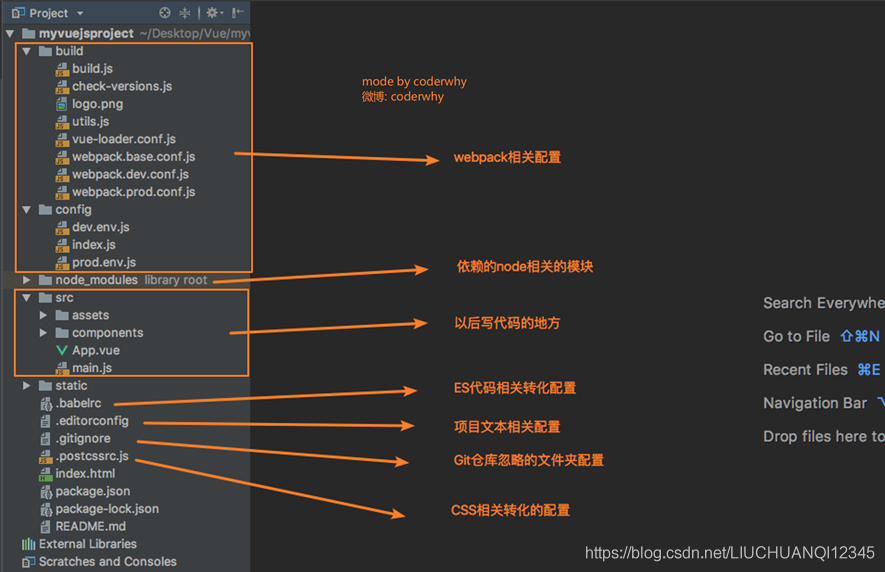Select node_modules library root row
This screenshot has width=885, height=572.
(126, 280)
